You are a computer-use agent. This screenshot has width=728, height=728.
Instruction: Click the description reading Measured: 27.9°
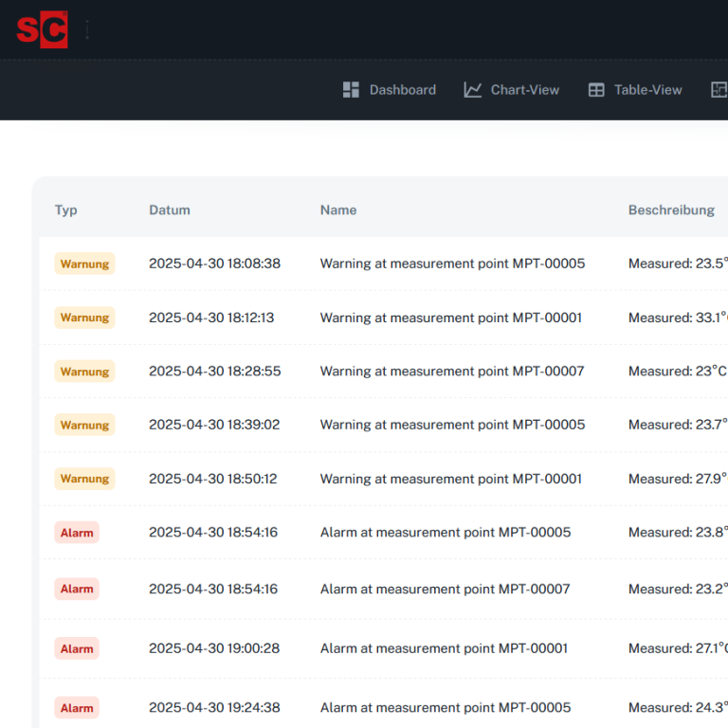tap(677, 479)
